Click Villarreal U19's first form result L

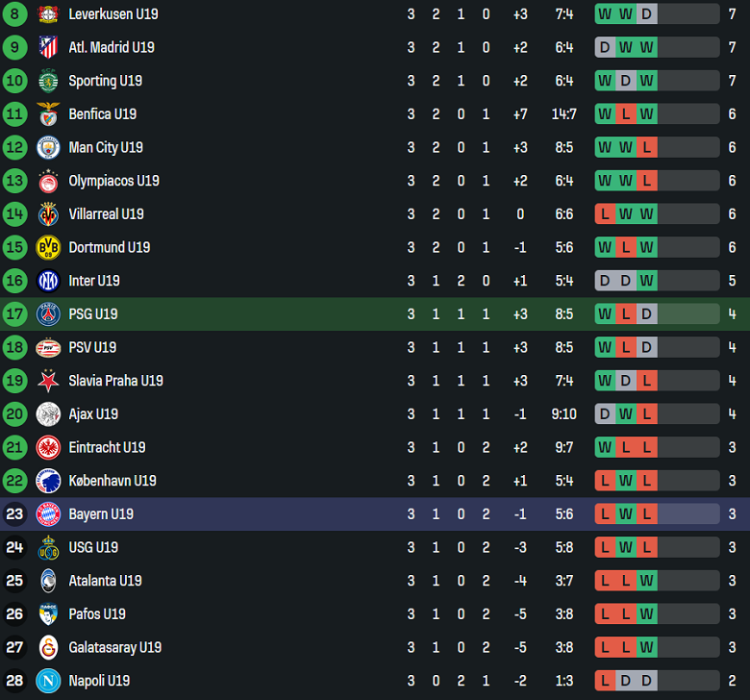[605, 214]
